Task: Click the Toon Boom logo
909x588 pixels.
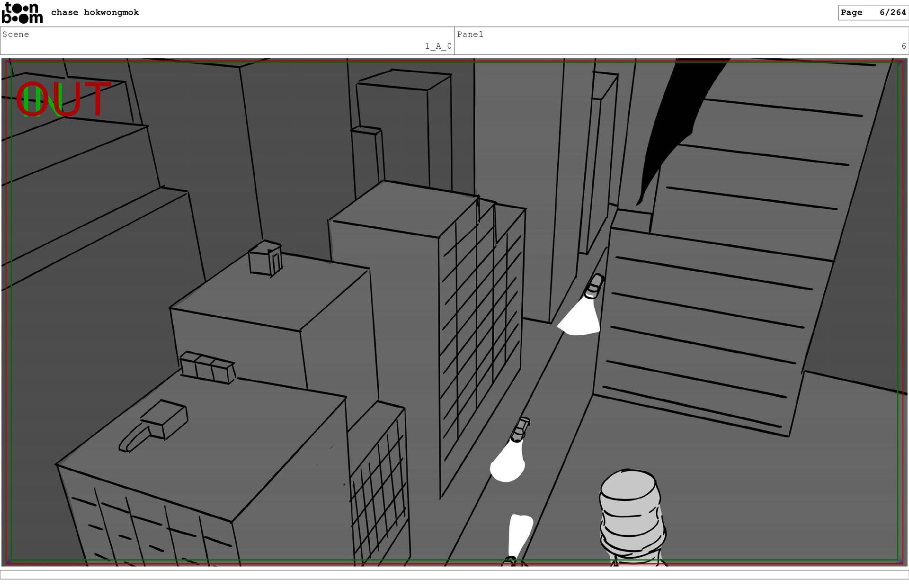Action: click(22, 13)
